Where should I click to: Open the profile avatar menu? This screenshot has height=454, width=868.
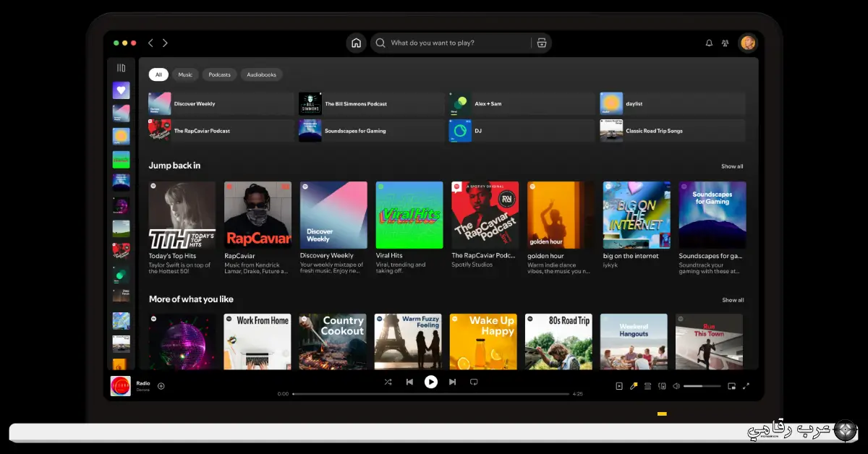point(748,43)
